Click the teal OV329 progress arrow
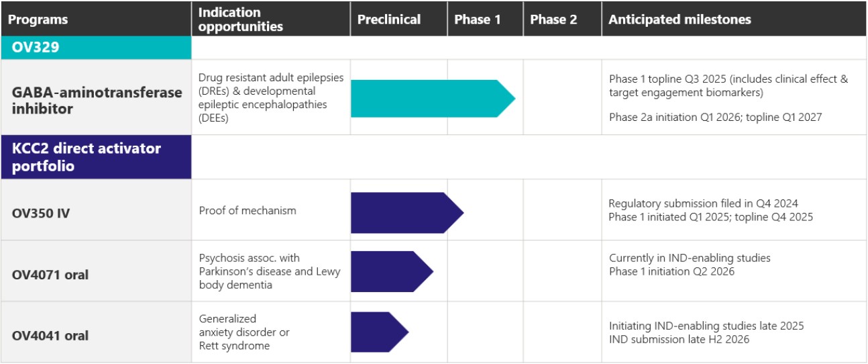Image resolution: width=868 pixels, height=364 pixels. pos(429,99)
